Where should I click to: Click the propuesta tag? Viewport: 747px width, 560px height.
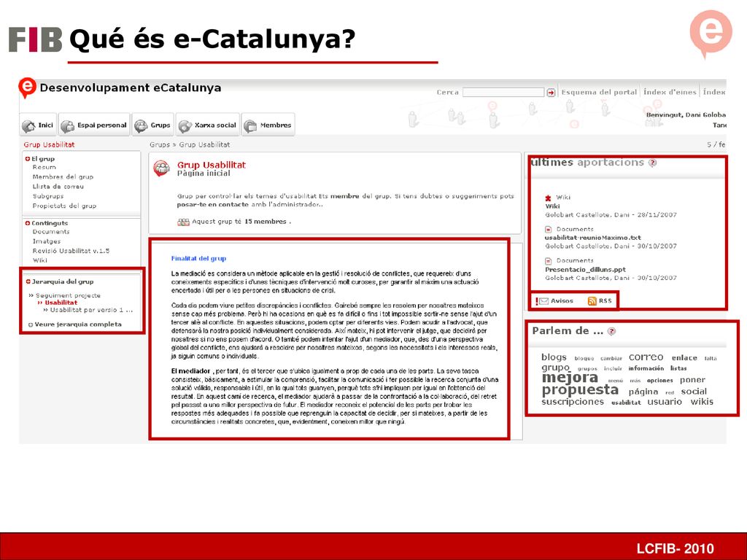(x=580, y=390)
